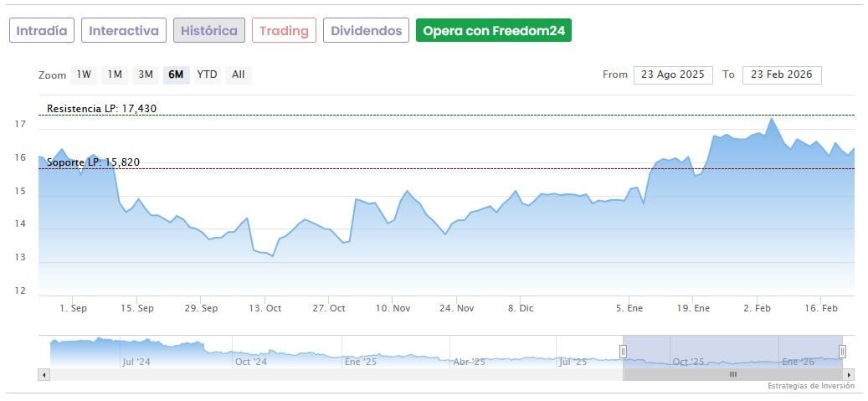
Task: Show All history zoom range
Action: [239, 75]
